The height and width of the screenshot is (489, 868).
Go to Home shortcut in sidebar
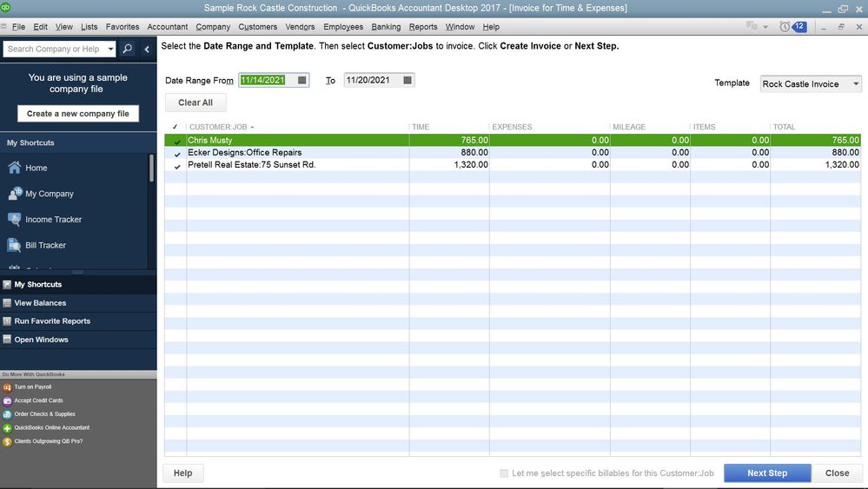point(36,169)
